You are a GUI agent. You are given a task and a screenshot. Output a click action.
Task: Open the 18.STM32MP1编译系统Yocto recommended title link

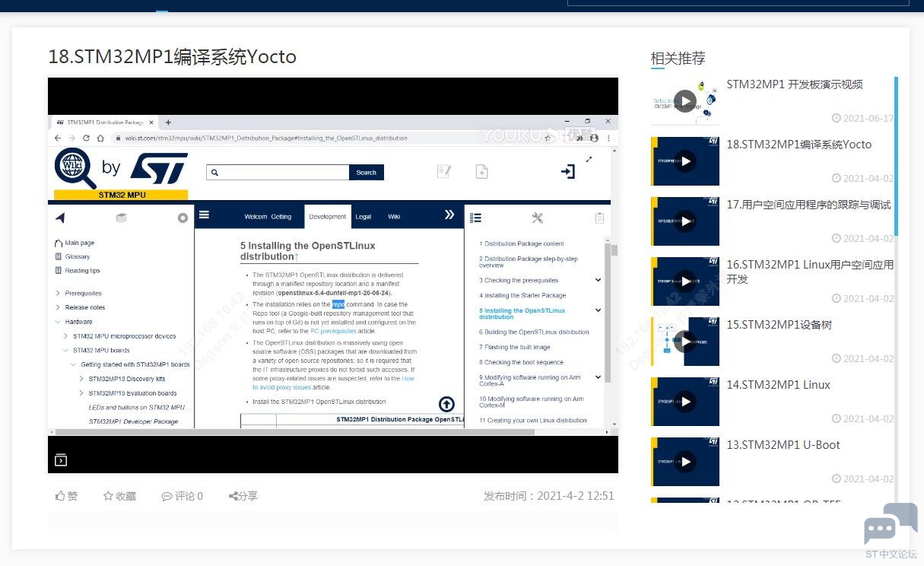pos(799,145)
